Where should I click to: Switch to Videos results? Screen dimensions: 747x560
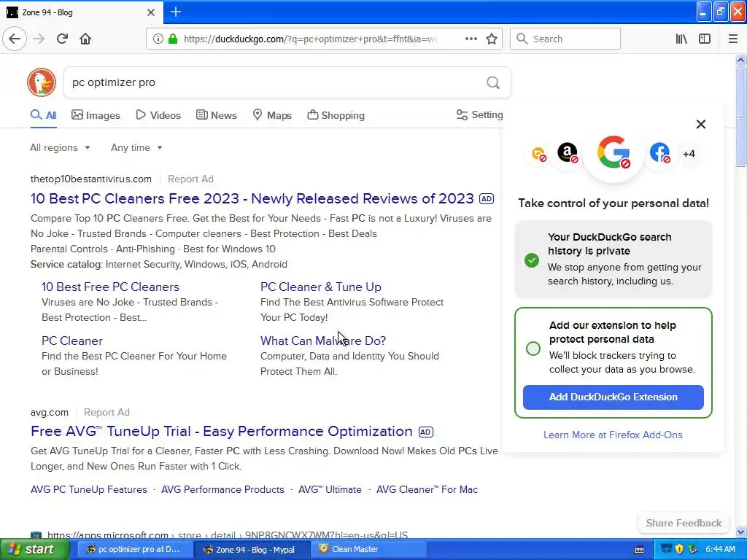pos(158,115)
